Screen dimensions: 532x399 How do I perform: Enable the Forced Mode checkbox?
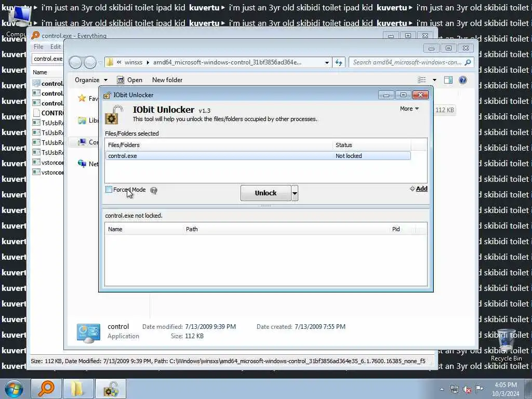[x=109, y=190]
